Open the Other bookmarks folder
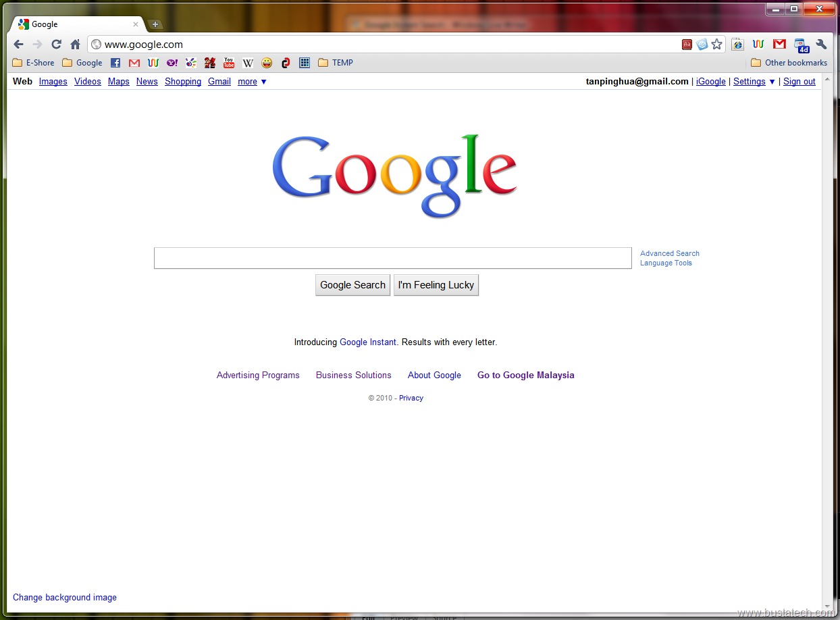Screen dimensions: 840x620 (x=789, y=63)
